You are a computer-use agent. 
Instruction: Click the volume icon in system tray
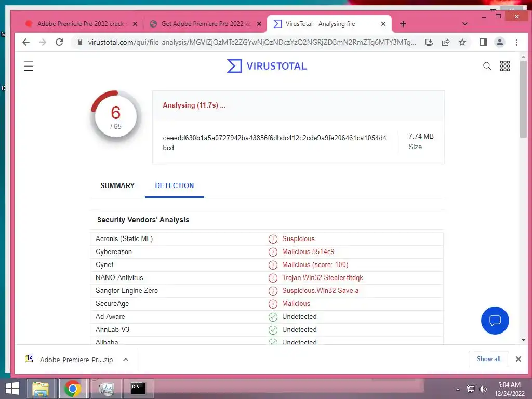tap(483, 389)
